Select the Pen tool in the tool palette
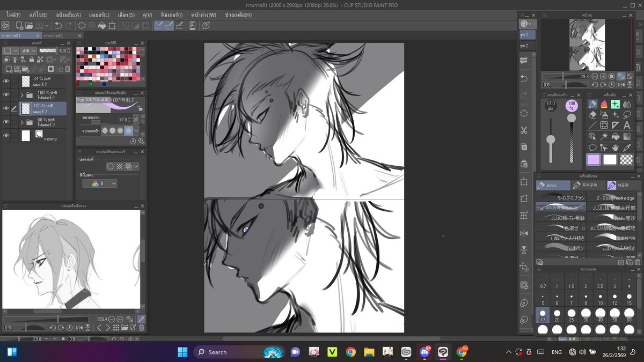644x362 pixels. [593, 104]
